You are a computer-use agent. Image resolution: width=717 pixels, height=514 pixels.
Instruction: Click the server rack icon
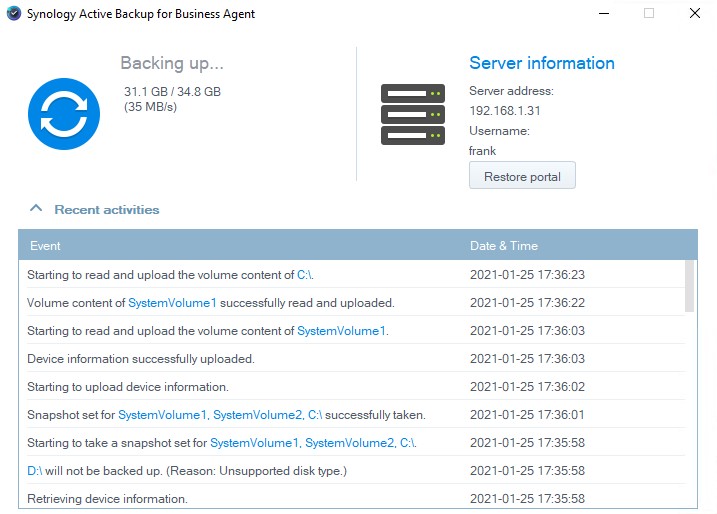coord(412,114)
